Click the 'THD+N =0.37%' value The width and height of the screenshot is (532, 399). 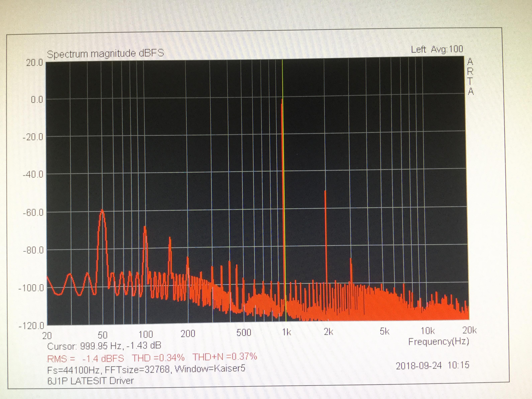tap(225, 357)
